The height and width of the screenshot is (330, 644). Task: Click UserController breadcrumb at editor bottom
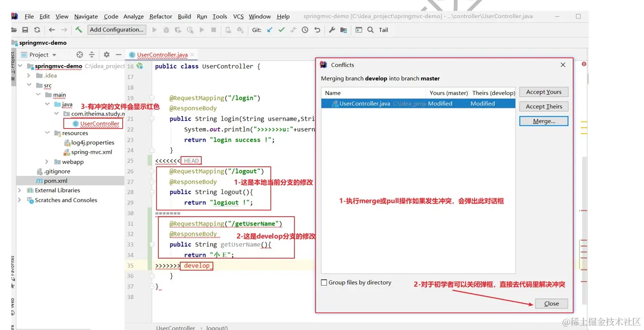tap(175, 328)
